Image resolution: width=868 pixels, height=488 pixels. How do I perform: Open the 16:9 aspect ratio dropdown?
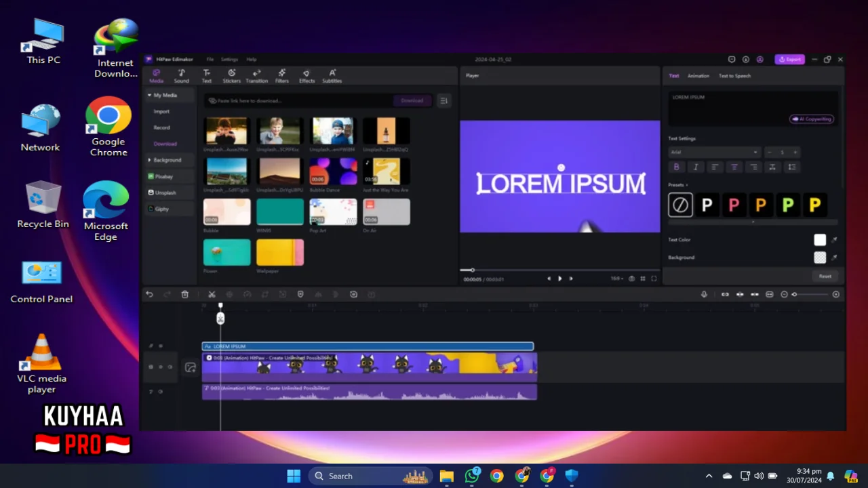pyautogui.click(x=616, y=279)
